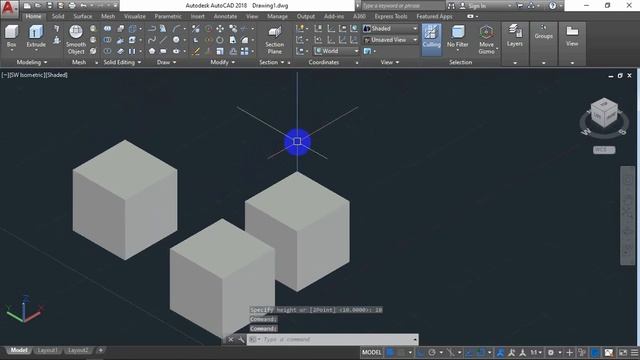
Task: Click the WCS label below ViewCube
Action: (604, 150)
